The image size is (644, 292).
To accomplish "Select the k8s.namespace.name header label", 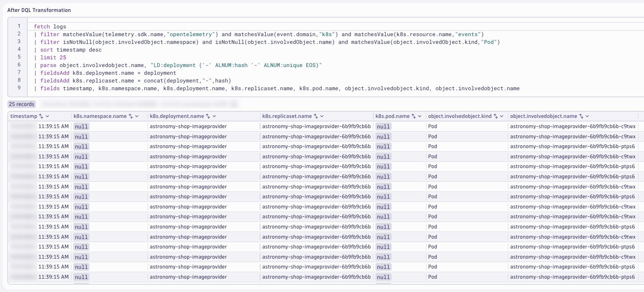I will coord(100,116).
